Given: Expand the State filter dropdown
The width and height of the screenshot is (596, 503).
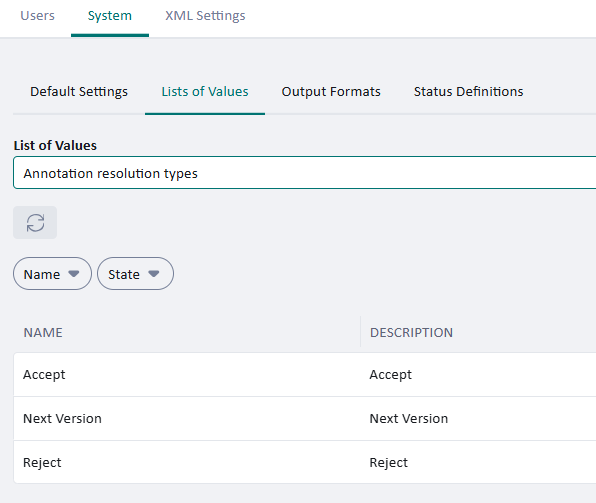Looking at the screenshot, I should [x=135, y=274].
